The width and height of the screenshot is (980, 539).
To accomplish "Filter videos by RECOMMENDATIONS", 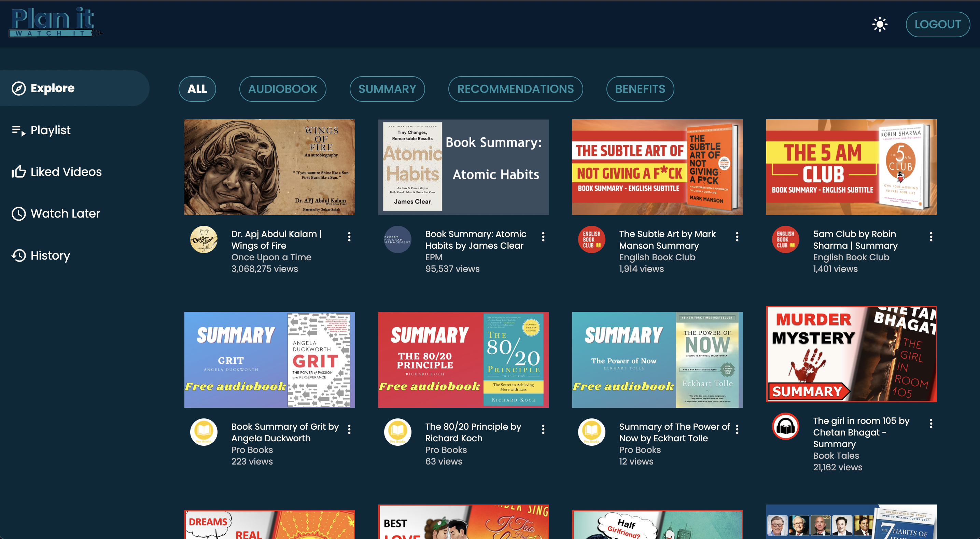I will pyautogui.click(x=515, y=89).
